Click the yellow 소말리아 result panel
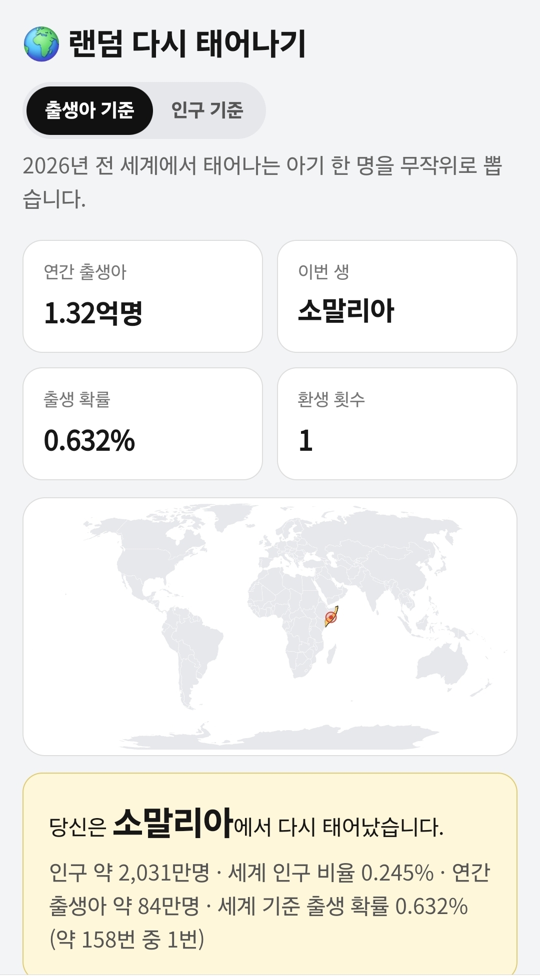 [x=270, y=874]
